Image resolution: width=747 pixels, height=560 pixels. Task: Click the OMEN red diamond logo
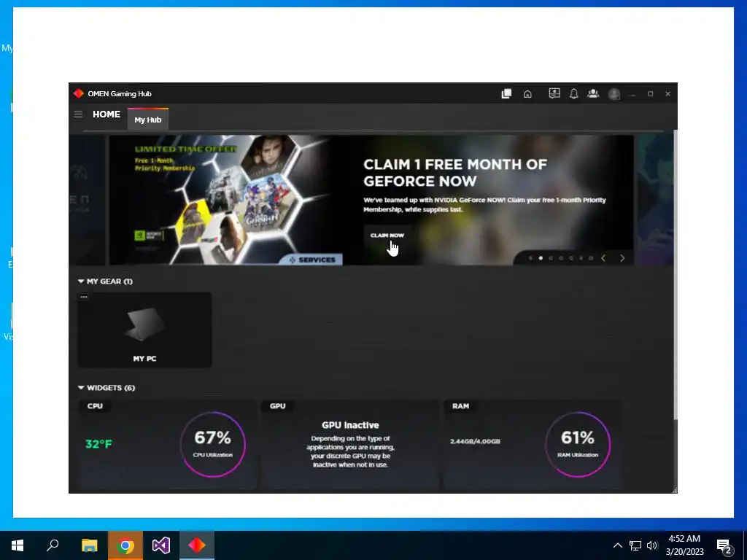pos(79,93)
